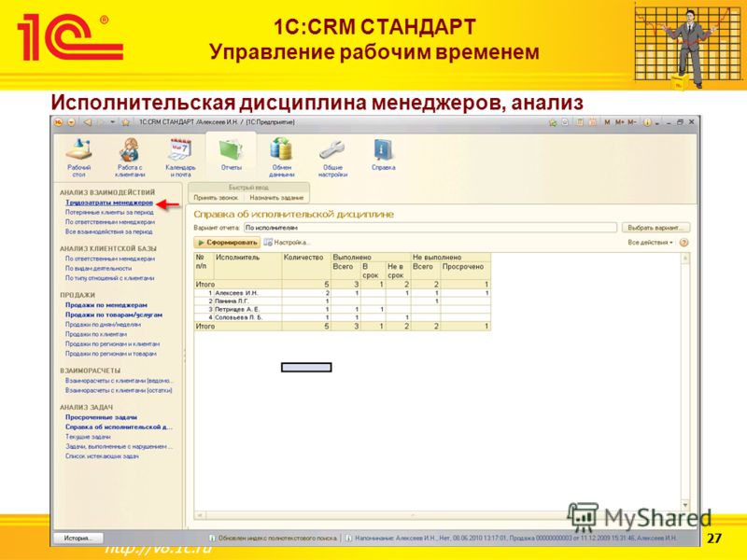The height and width of the screenshot is (560, 747).
Task: Open Продажи по дням/неделям report
Action: coord(103,324)
